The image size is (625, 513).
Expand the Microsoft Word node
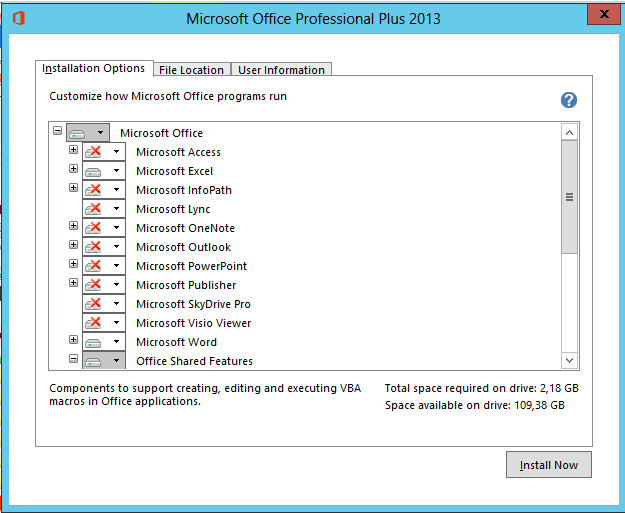(x=73, y=340)
